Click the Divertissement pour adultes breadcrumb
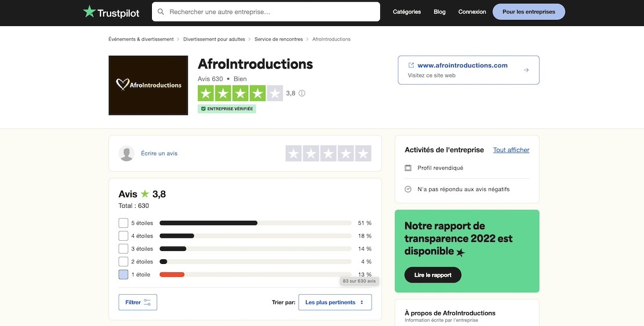Screen dimensions: 644x326 click(214, 39)
